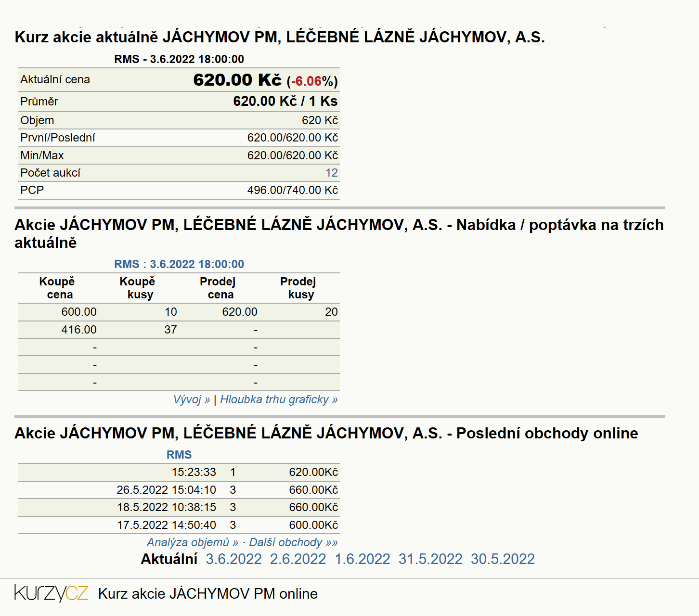Select the date 3.6.2022 link
The image size is (699, 616).
pyautogui.click(x=234, y=559)
